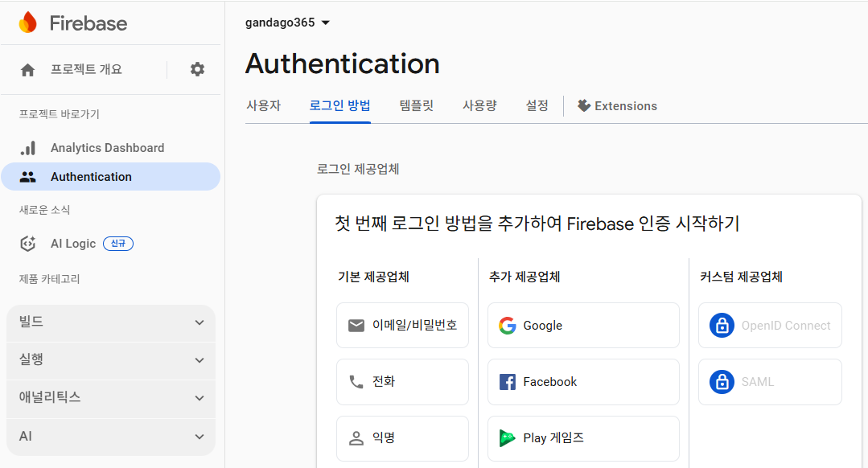868x468 pixels.
Task: Go to the 사용량 tab
Action: click(479, 105)
